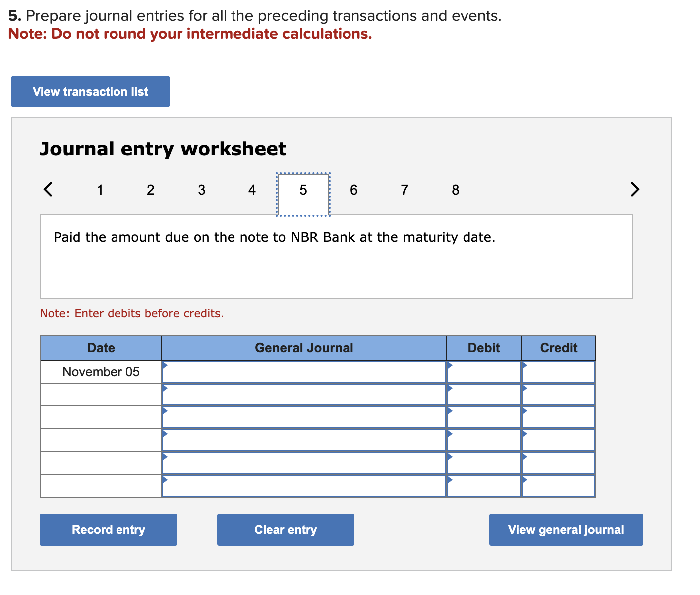The width and height of the screenshot is (700, 595).
Task: Click the marker icon in the last journal row
Action: pos(165,479)
